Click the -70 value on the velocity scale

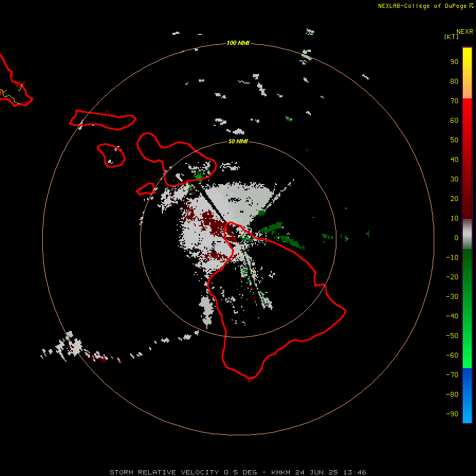452,375
